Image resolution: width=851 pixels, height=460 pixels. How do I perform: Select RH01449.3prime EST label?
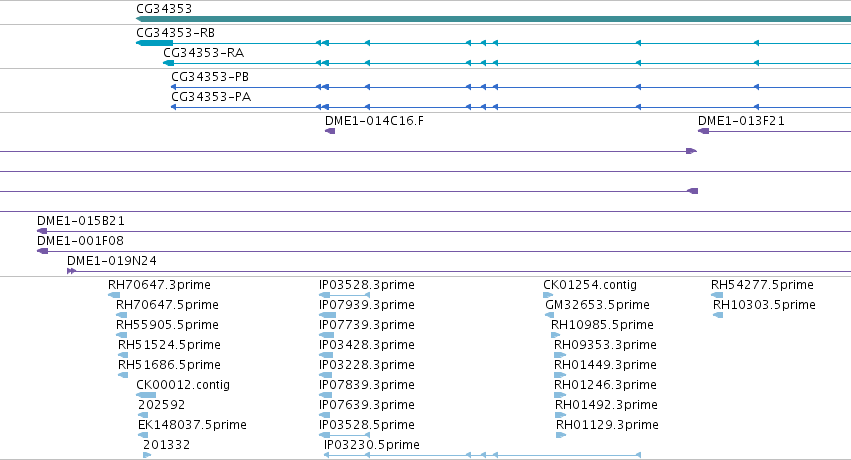tap(605, 365)
